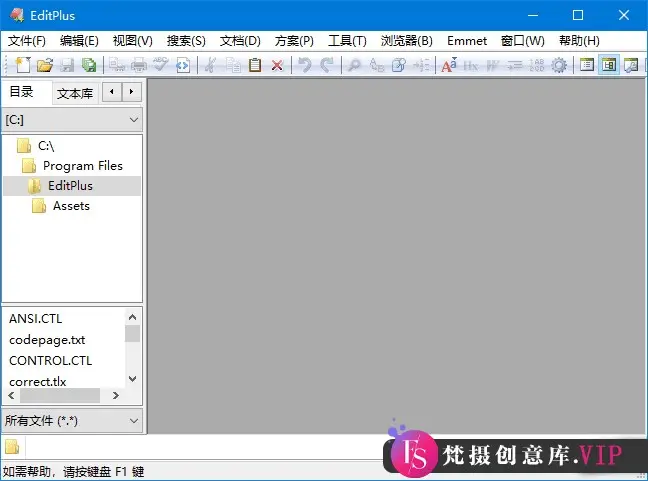
Task: Toggle the W word wrap icon
Action: 493,65
